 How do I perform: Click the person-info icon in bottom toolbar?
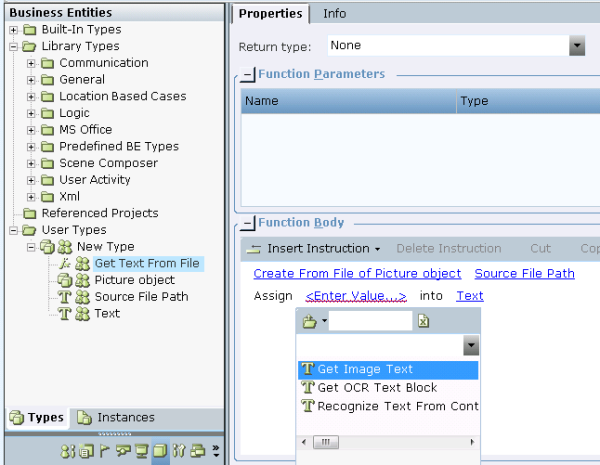click(68, 451)
